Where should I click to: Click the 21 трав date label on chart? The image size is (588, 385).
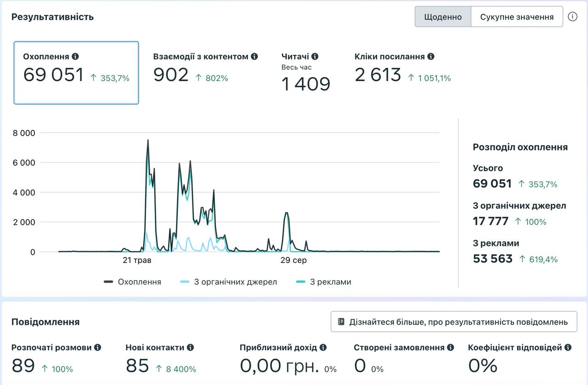tap(137, 261)
